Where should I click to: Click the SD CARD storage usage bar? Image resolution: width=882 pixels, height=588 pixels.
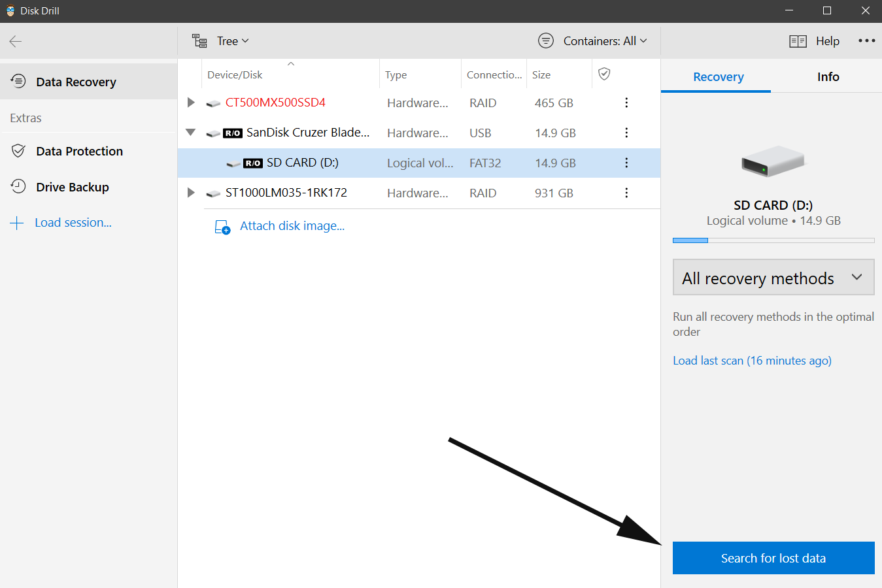pos(773,240)
